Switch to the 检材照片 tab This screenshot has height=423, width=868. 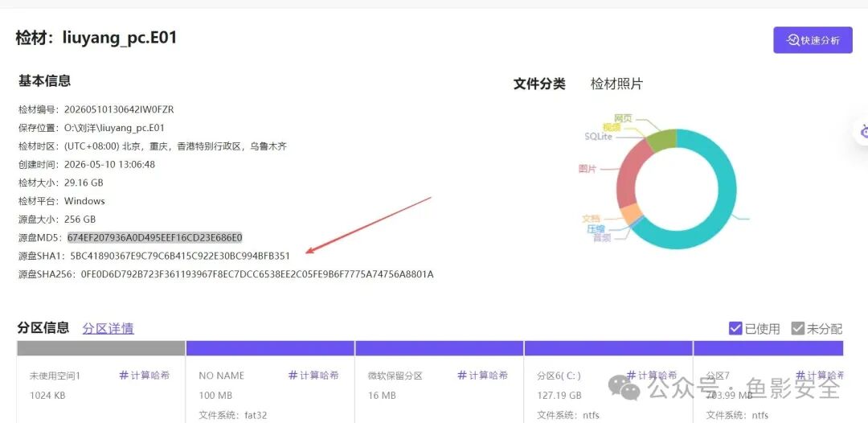(616, 84)
